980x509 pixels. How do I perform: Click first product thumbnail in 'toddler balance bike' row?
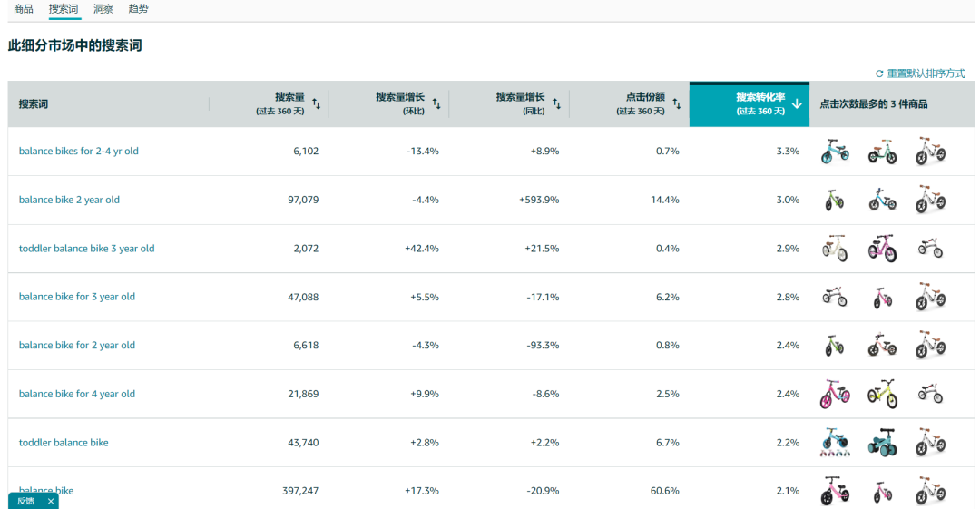[x=835, y=442]
